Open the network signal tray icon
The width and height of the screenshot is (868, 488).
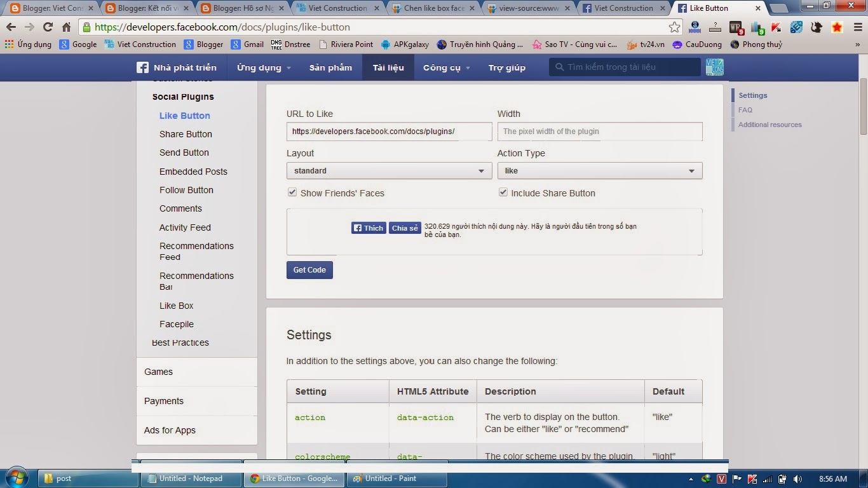[x=768, y=479]
